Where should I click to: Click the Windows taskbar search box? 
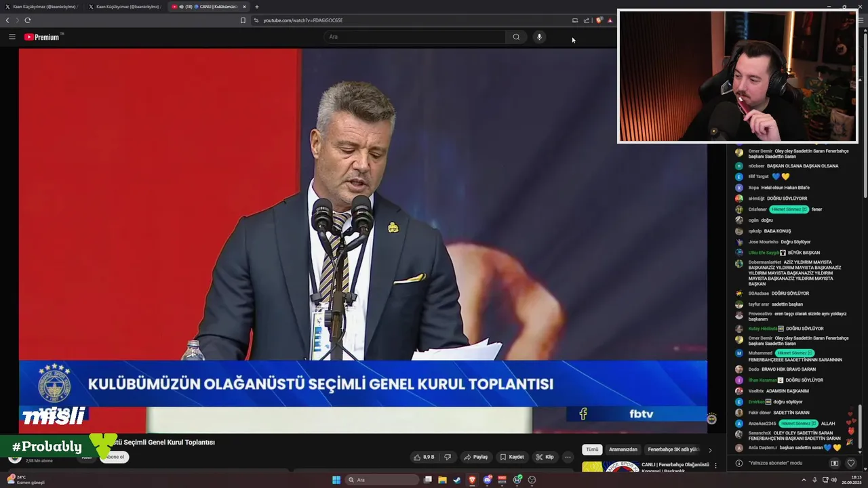point(382,480)
